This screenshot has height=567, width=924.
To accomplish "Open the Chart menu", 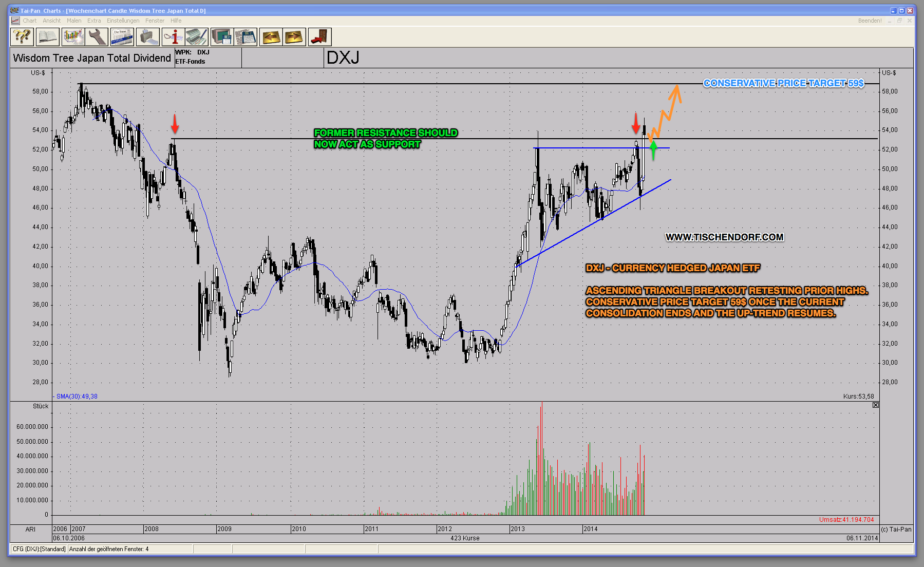I will tap(29, 21).
